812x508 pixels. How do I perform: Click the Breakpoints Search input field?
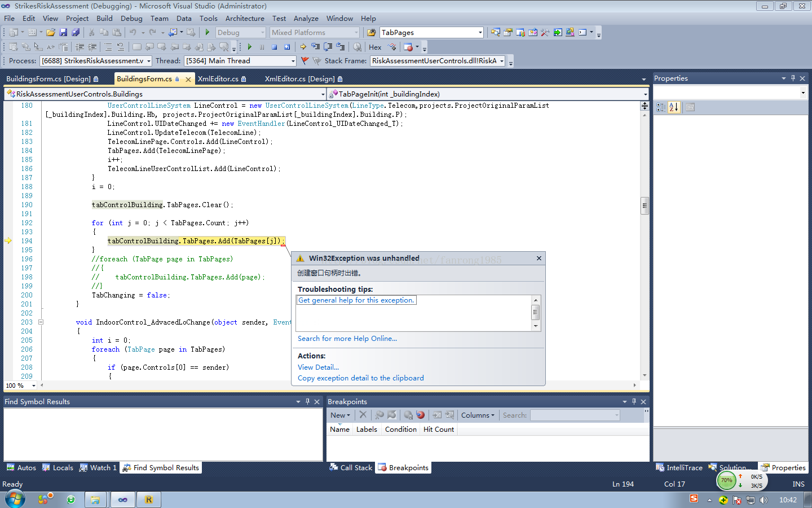click(572, 415)
